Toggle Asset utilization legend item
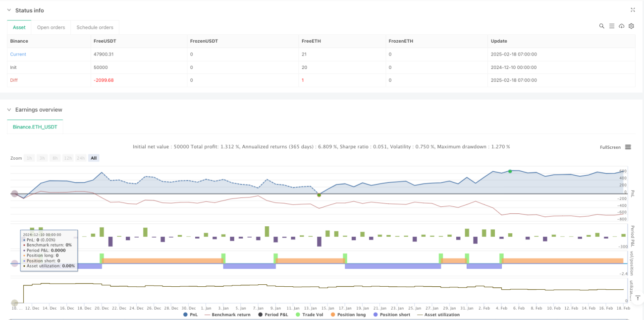 (438, 315)
